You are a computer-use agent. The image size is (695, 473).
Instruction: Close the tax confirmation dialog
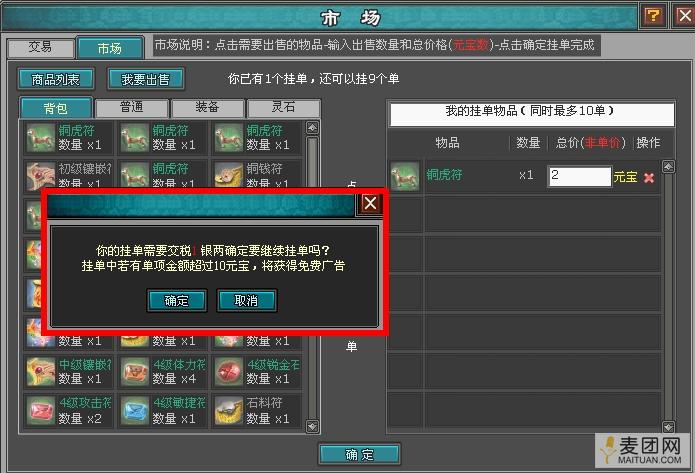coord(370,203)
